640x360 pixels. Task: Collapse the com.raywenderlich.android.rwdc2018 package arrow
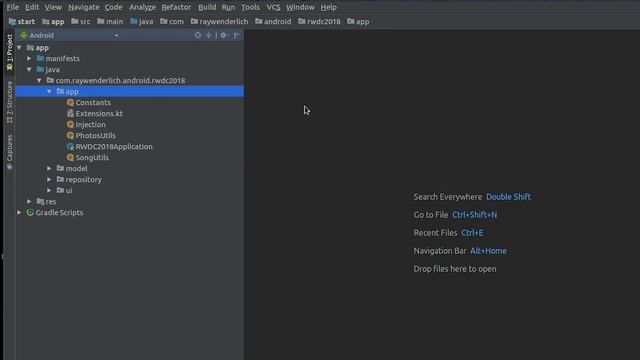[39, 81]
